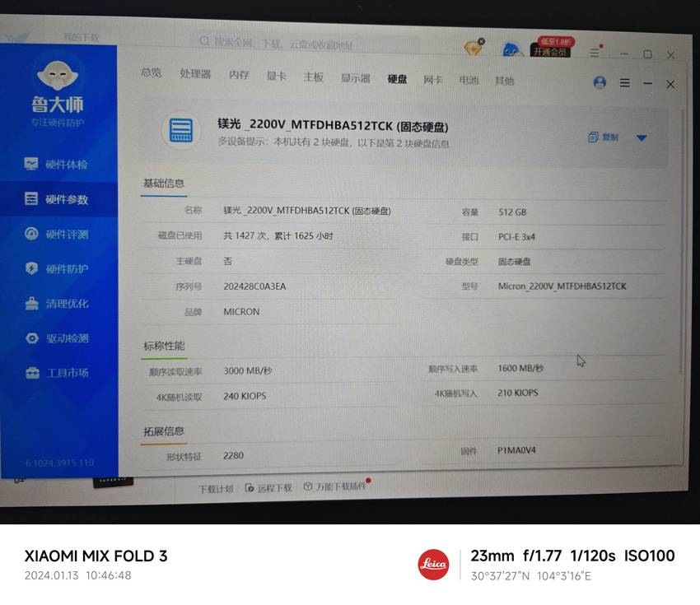700x605 pixels.
Task: Open the Lu Dashi hamburger menu
Action: 625,82
